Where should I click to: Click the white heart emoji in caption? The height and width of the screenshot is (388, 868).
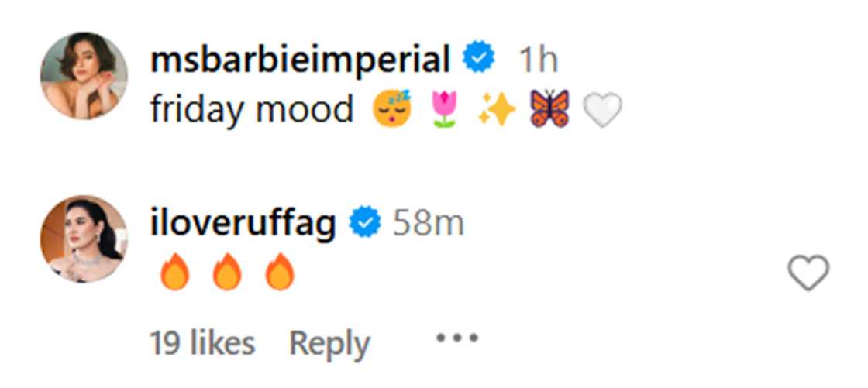tap(601, 109)
